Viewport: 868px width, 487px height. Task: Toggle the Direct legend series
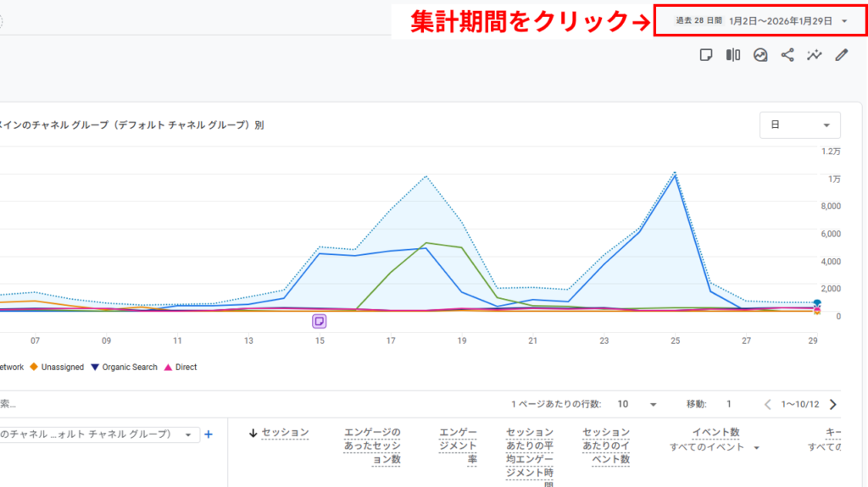tap(181, 367)
